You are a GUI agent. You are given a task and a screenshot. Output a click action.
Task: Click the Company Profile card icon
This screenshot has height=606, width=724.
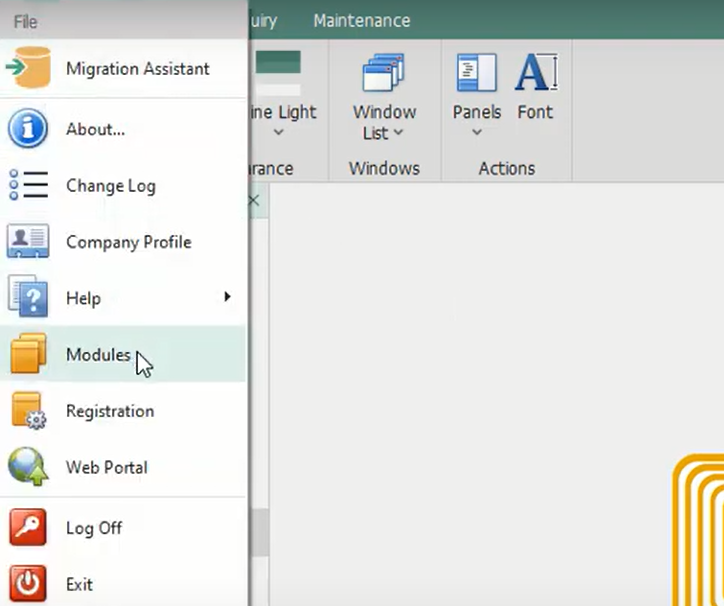tap(28, 241)
